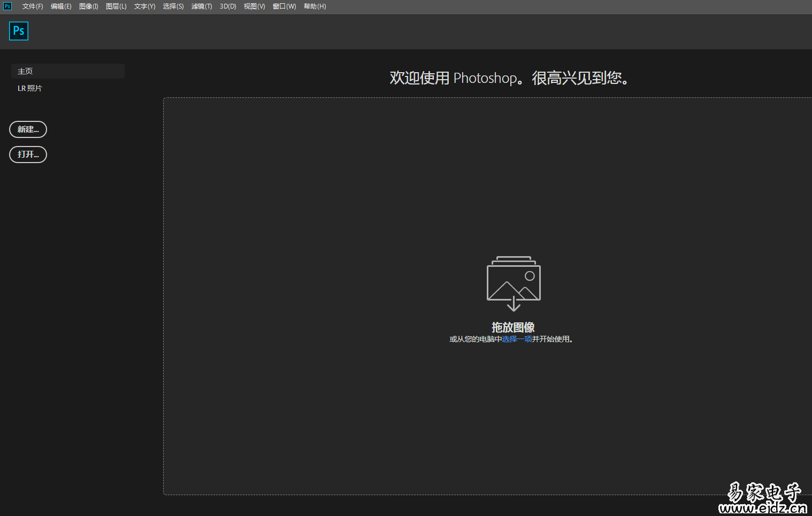The height and width of the screenshot is (516, 812).
Task: Open the 滤镜(T) menu
Action: [x=202, y=6]
